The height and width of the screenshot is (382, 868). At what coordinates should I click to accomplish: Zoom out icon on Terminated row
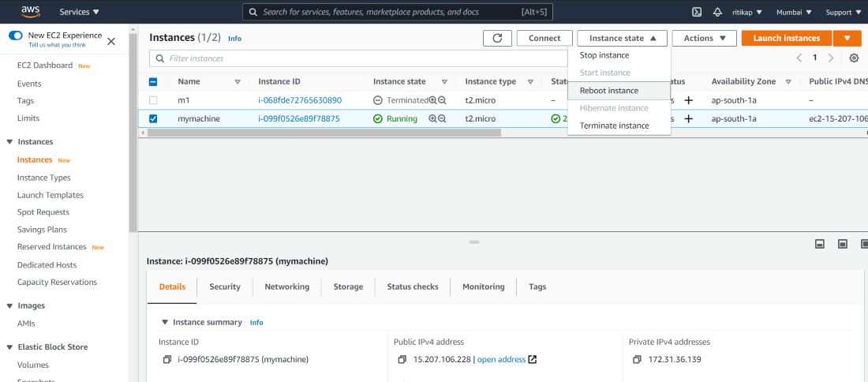tap(442, 101)
